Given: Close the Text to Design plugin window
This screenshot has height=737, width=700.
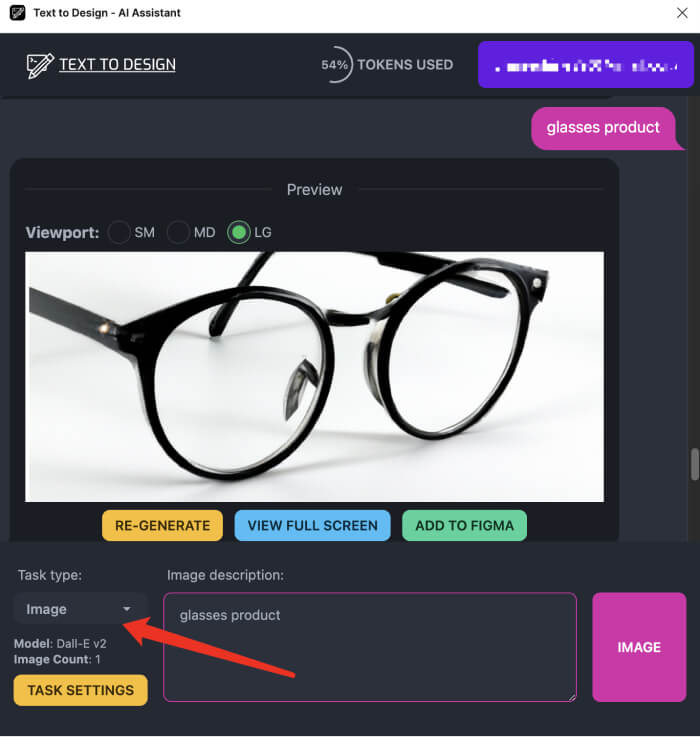Looking at the screenshot, I should (x=682, y=13).
